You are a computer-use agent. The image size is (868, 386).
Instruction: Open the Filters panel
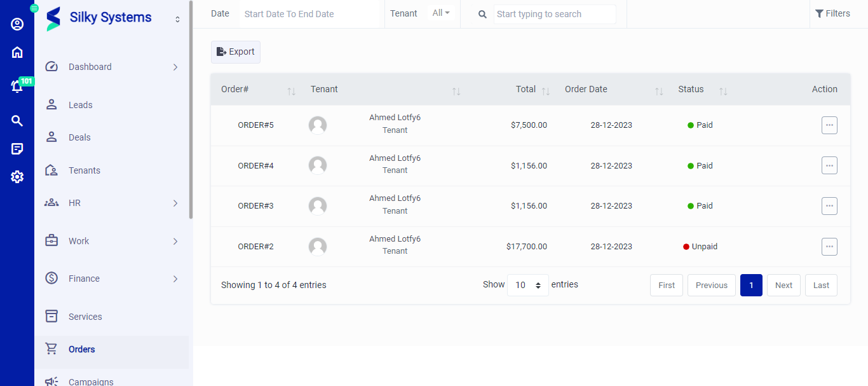point(832,13)
